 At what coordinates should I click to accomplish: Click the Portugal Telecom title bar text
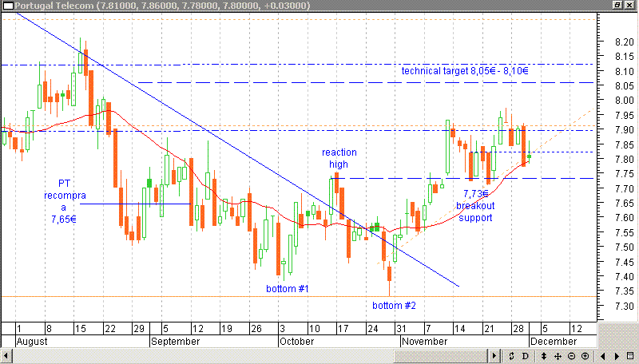tap(163, 6)
